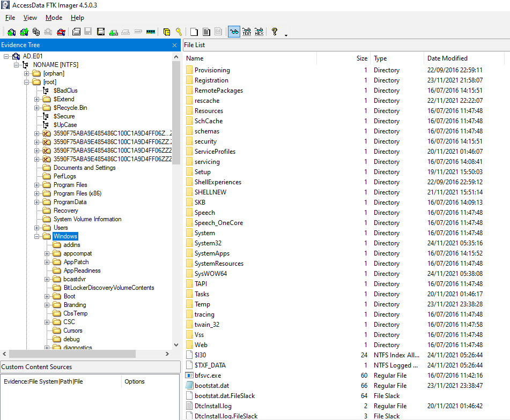Toggle automatic preview mode with glasses icon
This screenshot has width=510, height=420.
[234, 32]
